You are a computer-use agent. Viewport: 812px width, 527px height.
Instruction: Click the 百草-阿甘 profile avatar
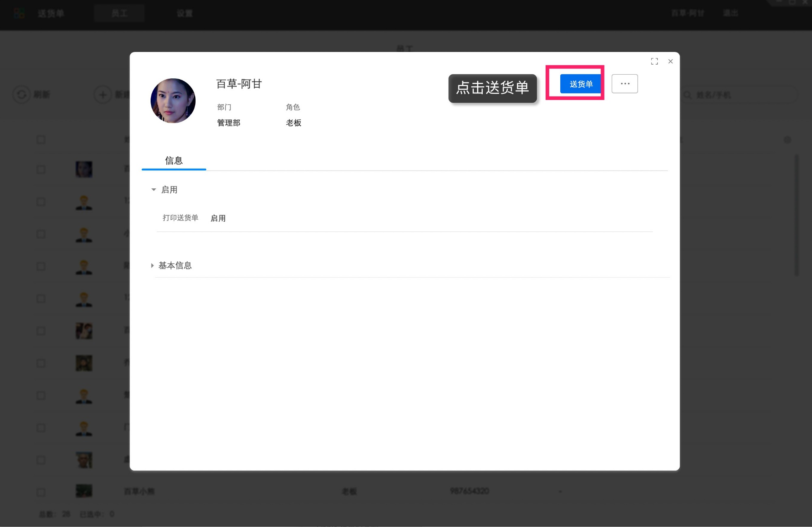point(173,101)
